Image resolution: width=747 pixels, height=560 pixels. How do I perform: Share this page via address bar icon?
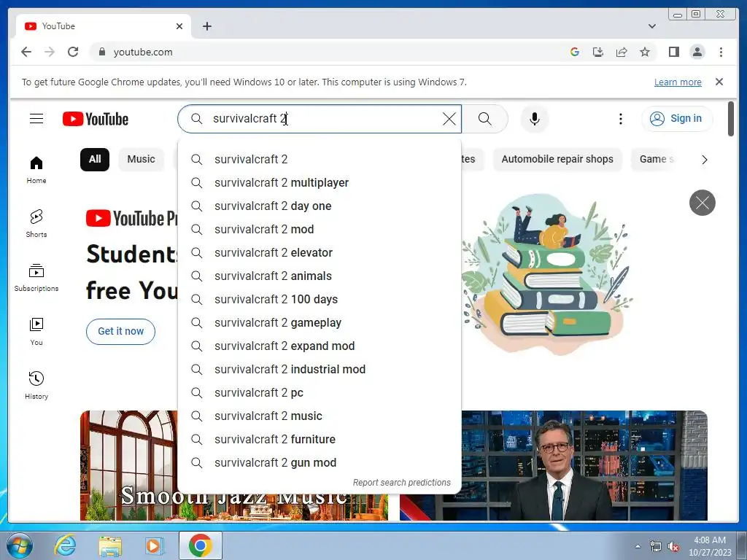622,52
